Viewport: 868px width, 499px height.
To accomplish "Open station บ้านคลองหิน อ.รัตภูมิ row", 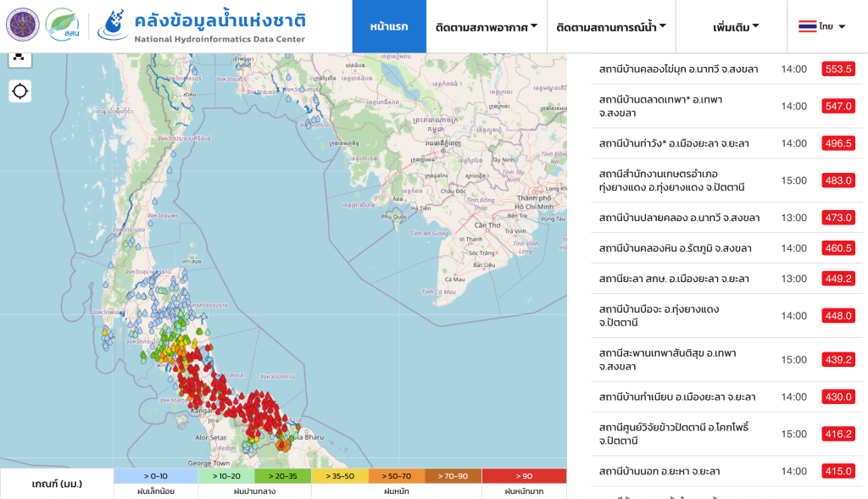I will [x=675, y=248].
